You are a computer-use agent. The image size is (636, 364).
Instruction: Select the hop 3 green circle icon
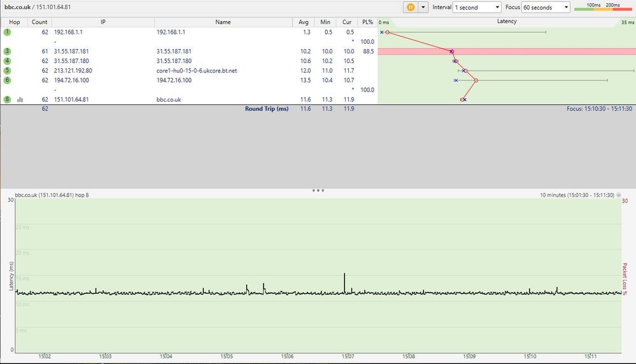7,51
